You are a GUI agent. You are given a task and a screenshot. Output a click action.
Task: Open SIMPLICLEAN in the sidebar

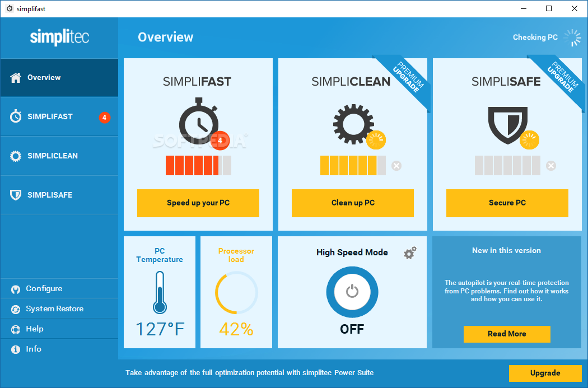click(x=59, y=156)
